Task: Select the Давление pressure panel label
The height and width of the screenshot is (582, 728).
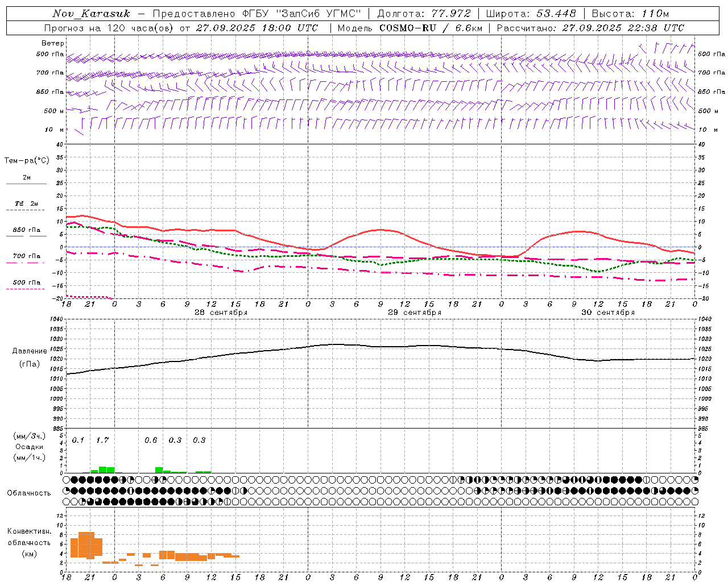Action: 30,351
